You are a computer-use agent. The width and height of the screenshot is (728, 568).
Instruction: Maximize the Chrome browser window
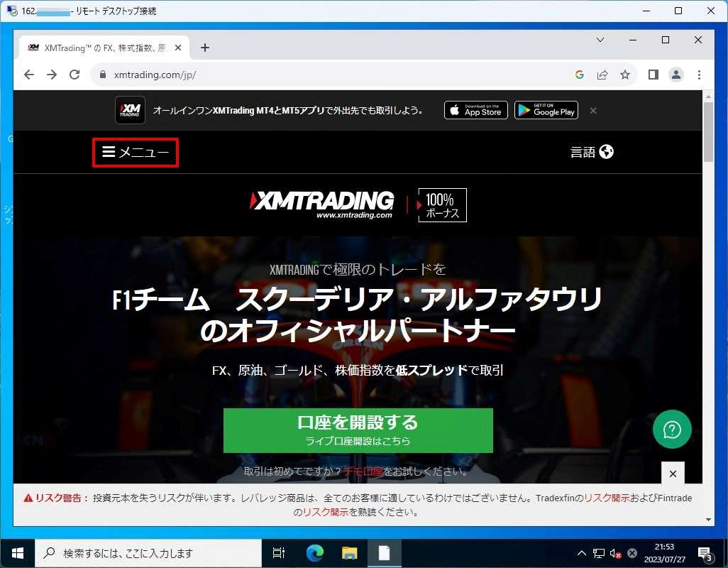click(x=666, y=40)
